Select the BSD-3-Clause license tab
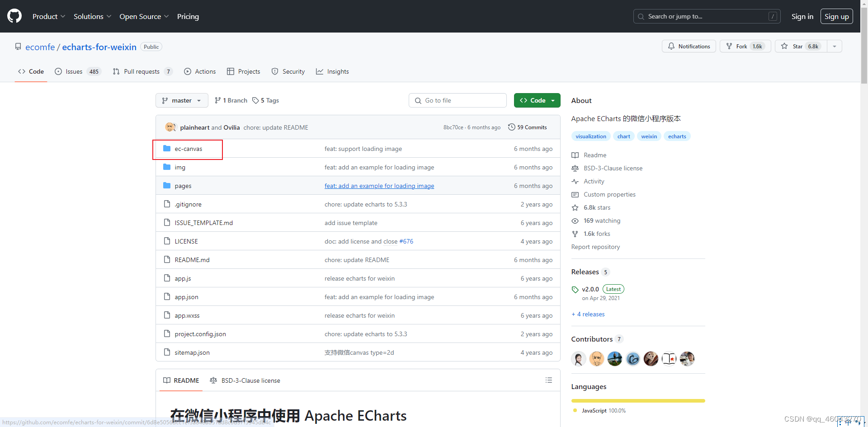The width and height of the screenshot is (868, 427). 245,380
